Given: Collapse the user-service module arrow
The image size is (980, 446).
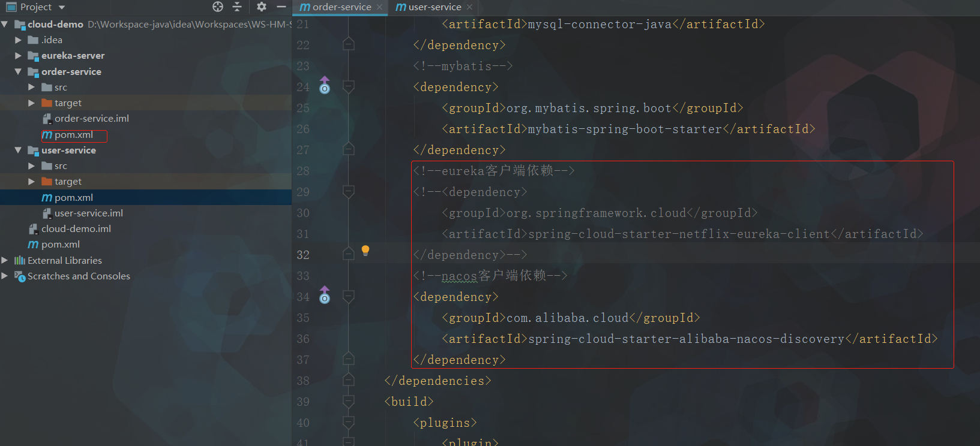Looking at the screenshot, I should 18,150.
